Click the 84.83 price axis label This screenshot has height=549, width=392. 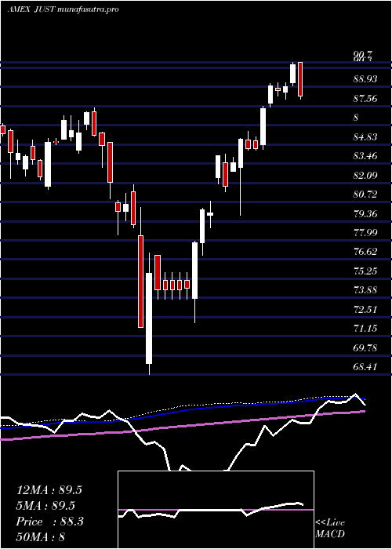(x=365, y=136)
